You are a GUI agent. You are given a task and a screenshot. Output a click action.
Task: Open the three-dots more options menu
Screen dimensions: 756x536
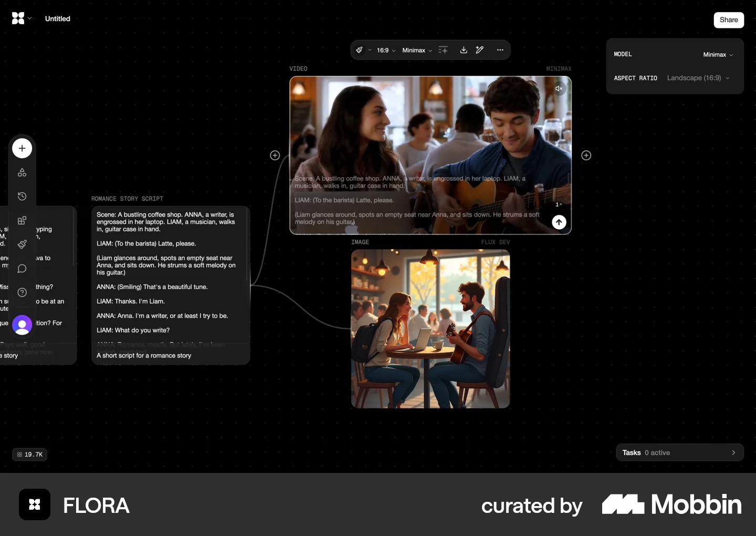tap(500, 50)
